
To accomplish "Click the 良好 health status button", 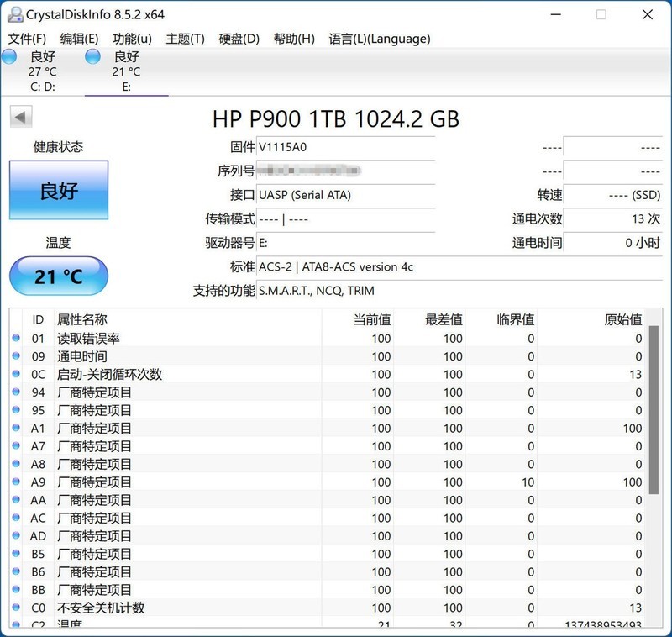I will [x=58, y=191].
